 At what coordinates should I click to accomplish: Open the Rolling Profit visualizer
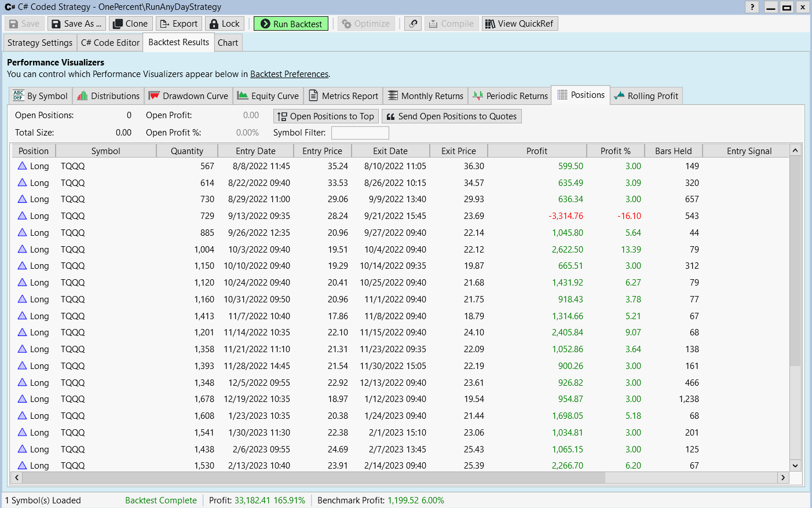click(646, 96)
